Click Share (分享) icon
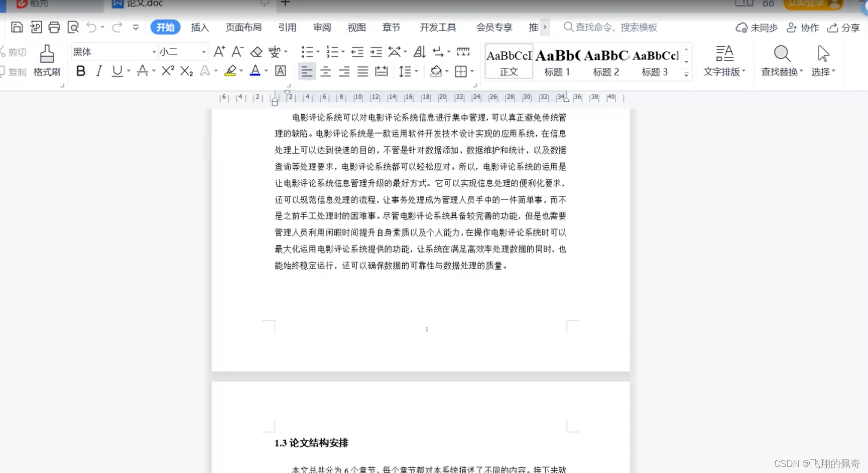This screenshot has height=473, width=868. point(843,28)
